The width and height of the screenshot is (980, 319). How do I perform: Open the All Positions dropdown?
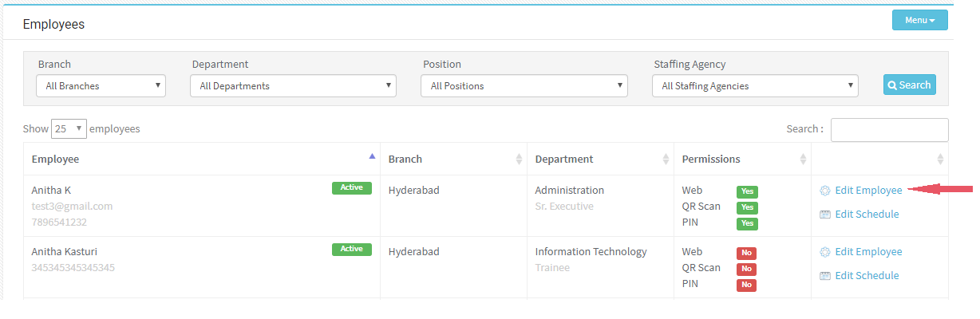pyautogui.click(x=524, y=86)
